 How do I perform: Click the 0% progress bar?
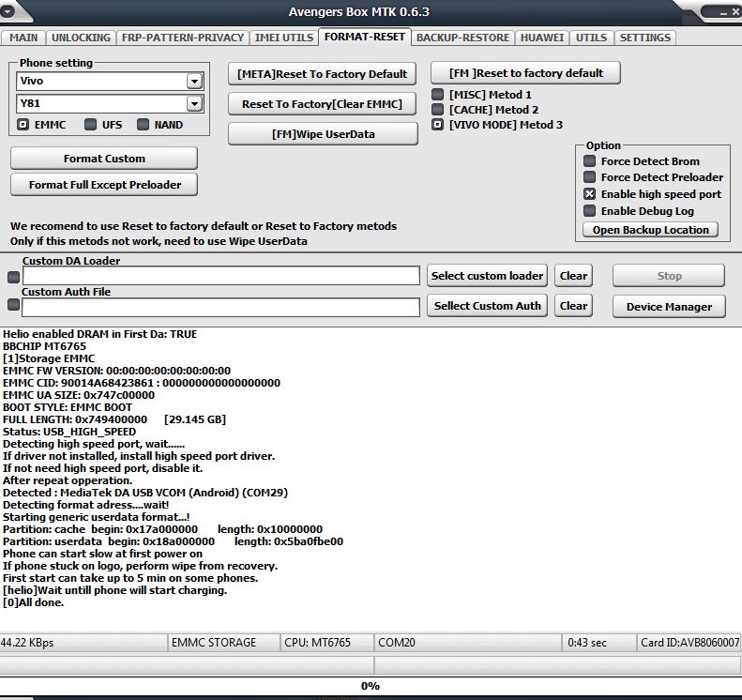pos(370,686)
